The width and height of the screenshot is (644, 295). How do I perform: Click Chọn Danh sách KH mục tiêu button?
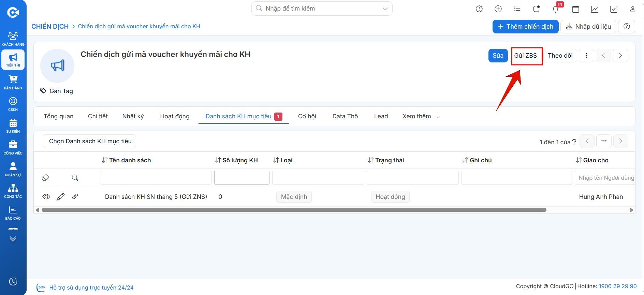(89, 141)
